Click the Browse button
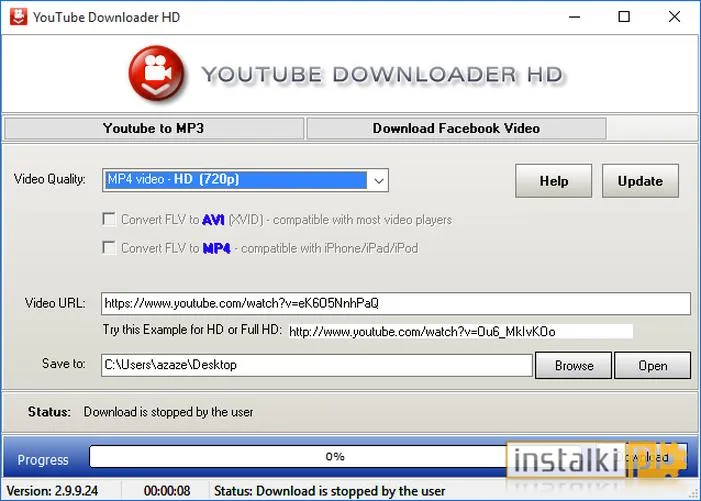This screenshot has width=701, height=501. click(574, 365)
